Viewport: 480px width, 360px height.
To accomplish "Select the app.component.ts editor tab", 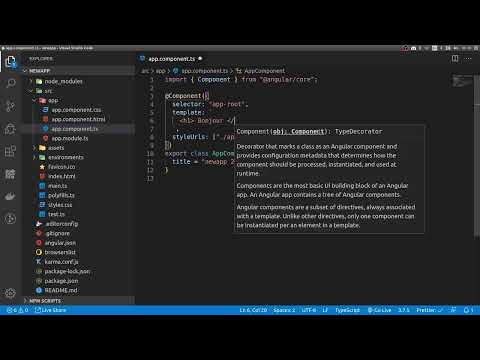I will (171, 59).
